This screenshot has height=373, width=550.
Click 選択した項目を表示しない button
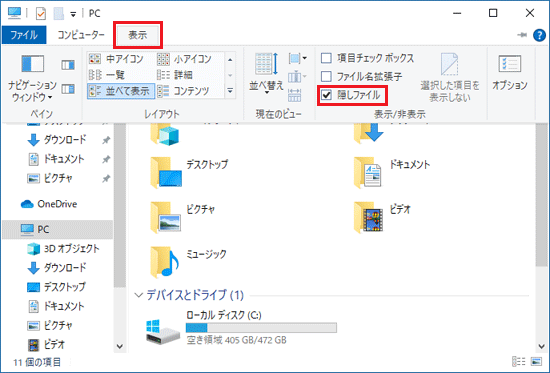click(450, 77)
